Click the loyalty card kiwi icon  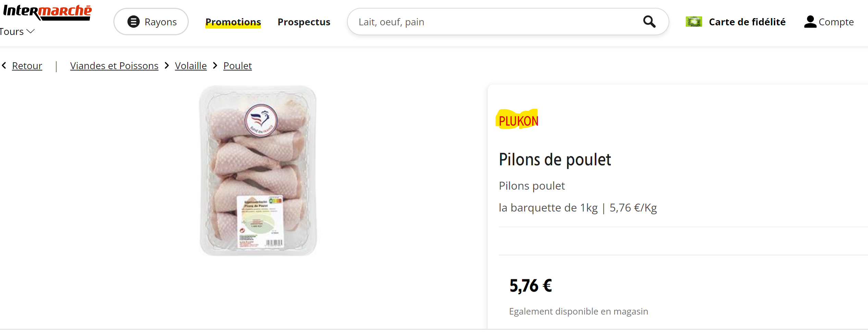pyautogui.click(x=694, y=22)
